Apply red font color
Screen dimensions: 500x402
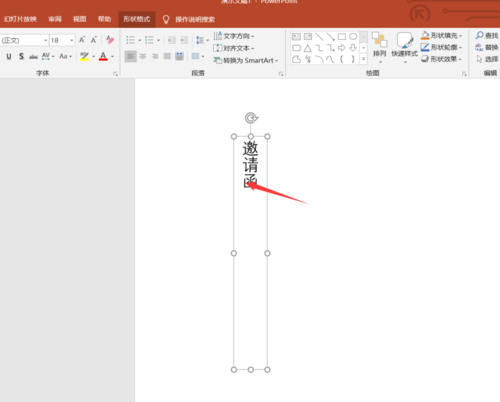(103, 56)
